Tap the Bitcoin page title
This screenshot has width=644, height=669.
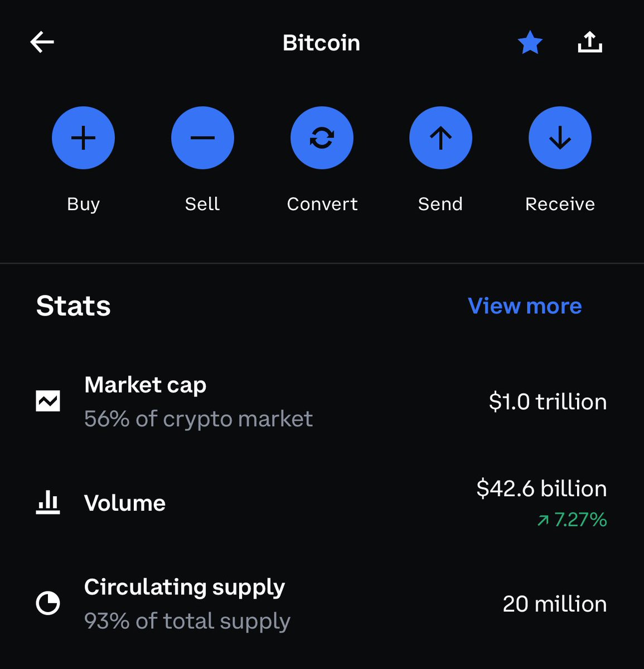321,43
